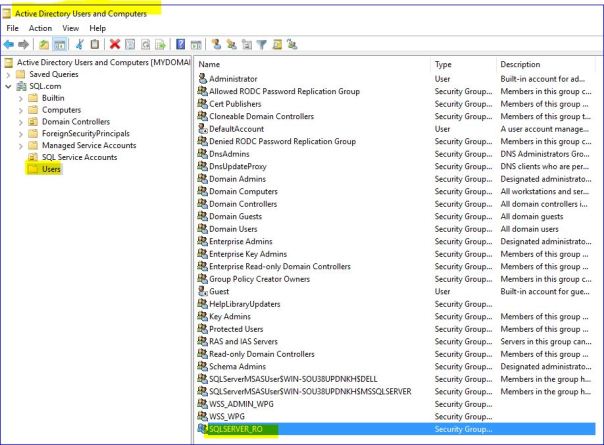
Task: Open the Action menu
Action: (x=40, y=28)
